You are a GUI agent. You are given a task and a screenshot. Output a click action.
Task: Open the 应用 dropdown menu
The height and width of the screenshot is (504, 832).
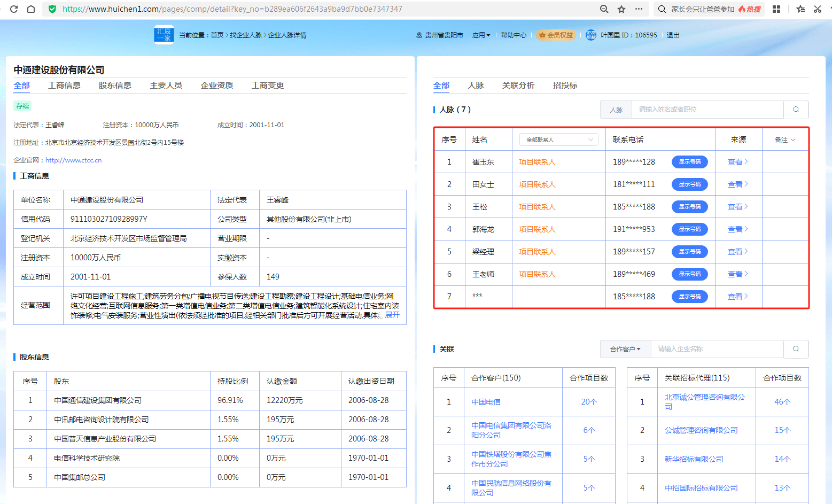tap(481, 35)
